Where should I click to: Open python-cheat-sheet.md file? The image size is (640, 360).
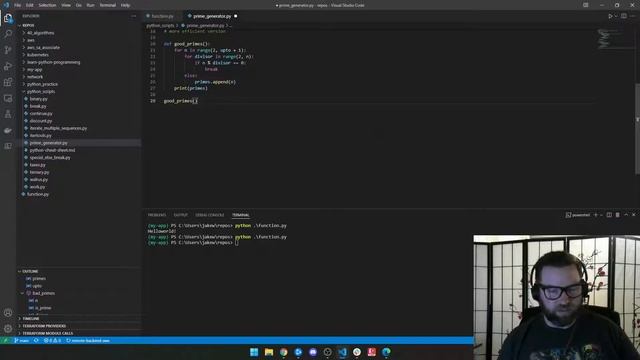(52, 150)
